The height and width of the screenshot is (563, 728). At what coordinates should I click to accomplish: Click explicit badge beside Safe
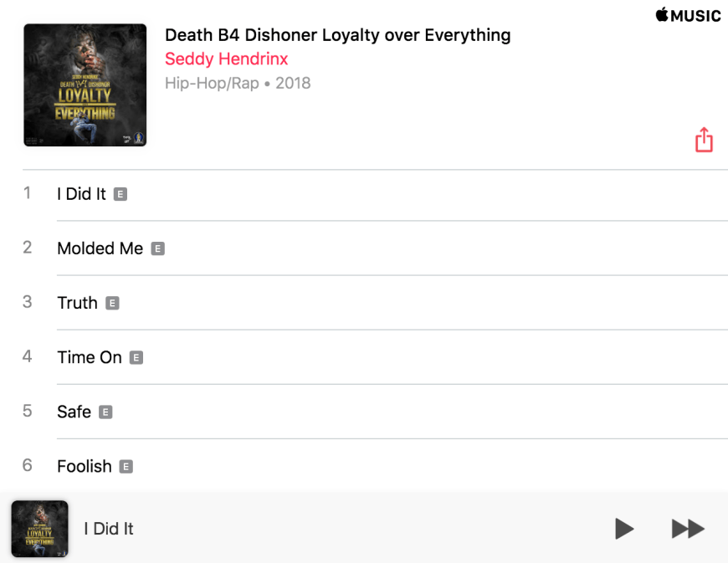[105, 412]
